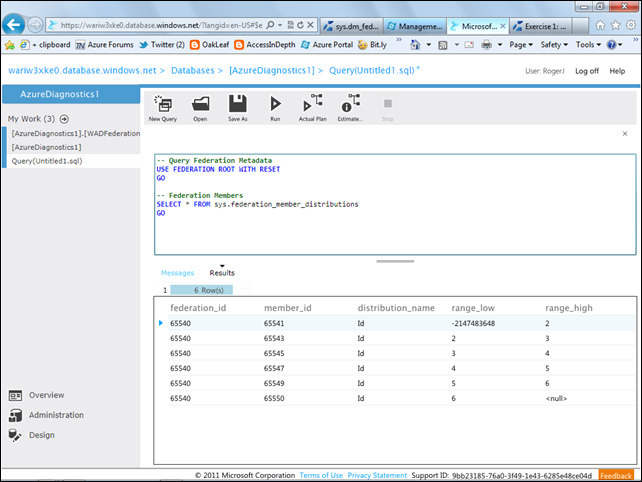The height and width of the screenshot is (482, 642).
Task: Switch to the sys.dm_fed... browser tab
Action: pos(351,26)
